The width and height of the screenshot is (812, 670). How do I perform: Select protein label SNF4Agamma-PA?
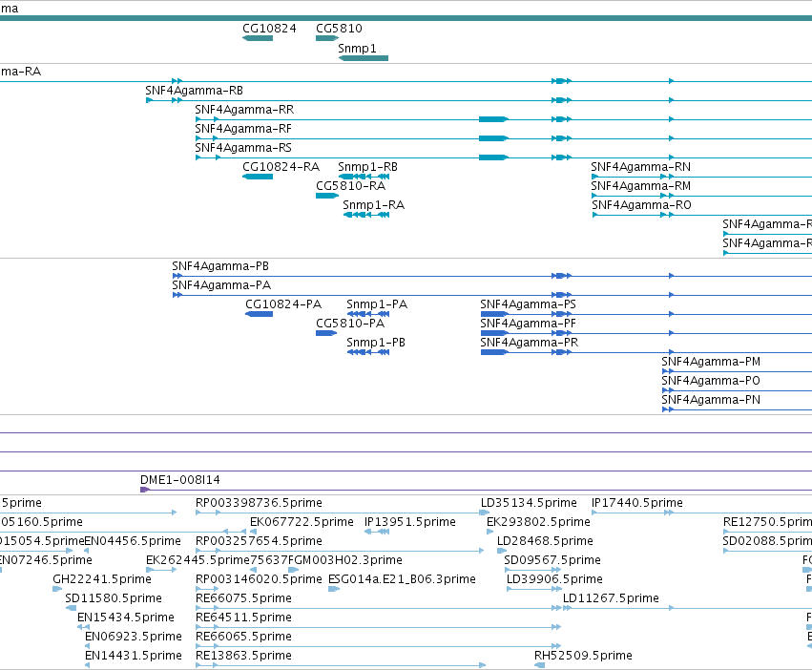point(221,285)
